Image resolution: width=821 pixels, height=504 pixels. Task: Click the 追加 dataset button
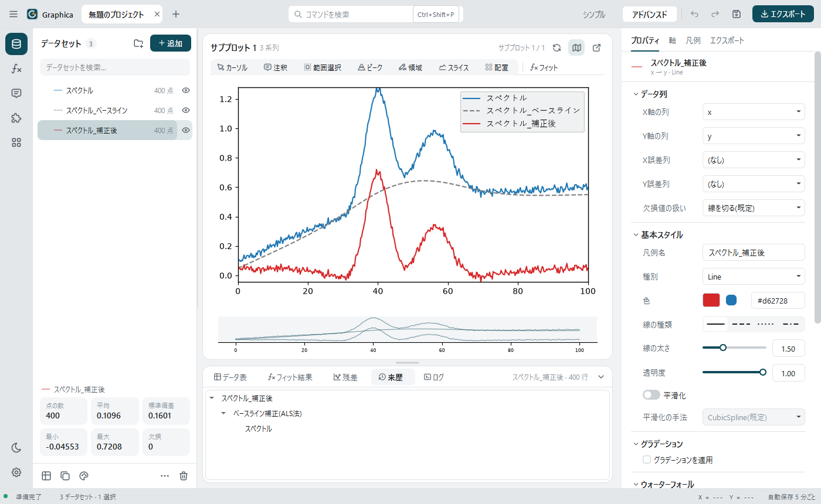pyautogui.click(x=171, y=43)
